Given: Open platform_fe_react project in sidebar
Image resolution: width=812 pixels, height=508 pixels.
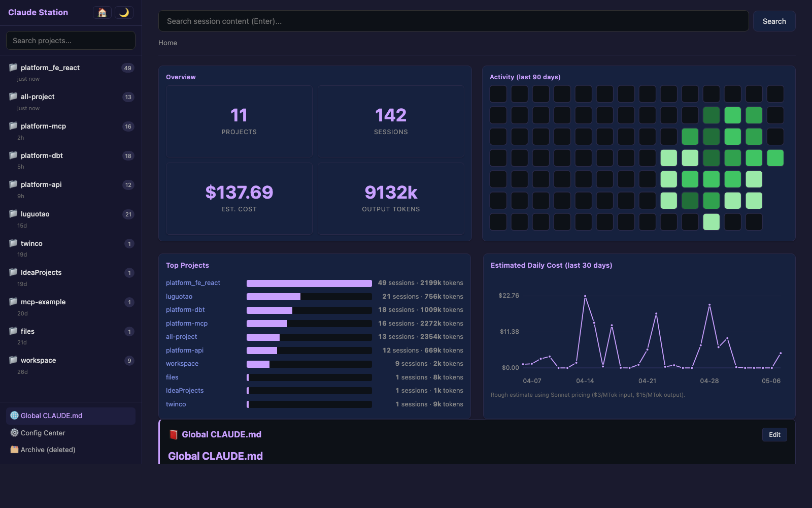Looking at the screenshot, I should click(71, 73).
